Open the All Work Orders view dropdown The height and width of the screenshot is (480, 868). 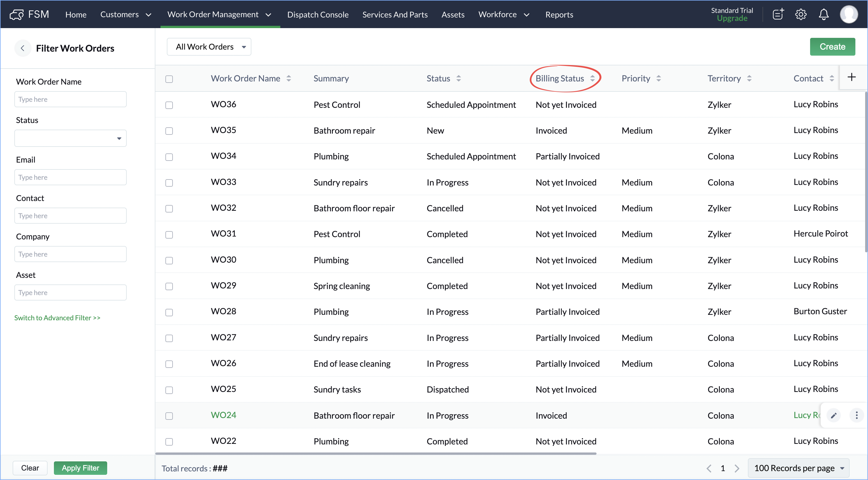[209, 47]
